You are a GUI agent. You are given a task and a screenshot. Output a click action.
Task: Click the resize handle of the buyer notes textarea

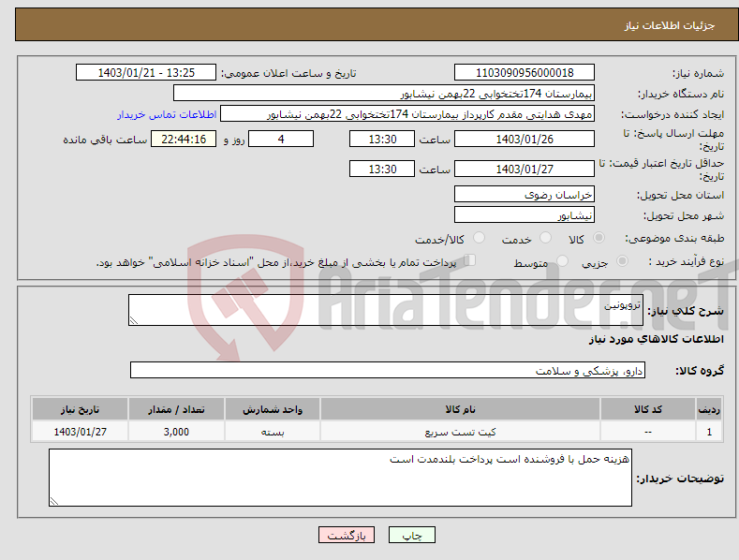pyautogui.click(x=53, y=502)
